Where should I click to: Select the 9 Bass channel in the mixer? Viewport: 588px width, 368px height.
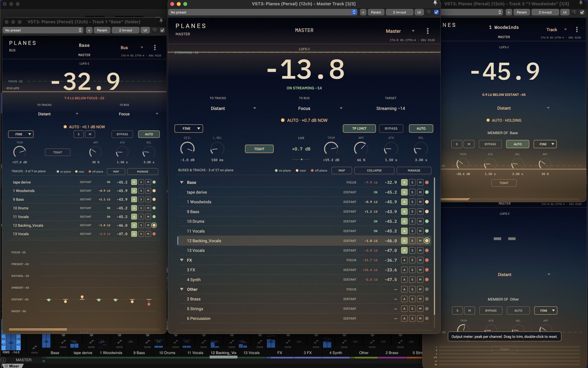click(139, 353)
